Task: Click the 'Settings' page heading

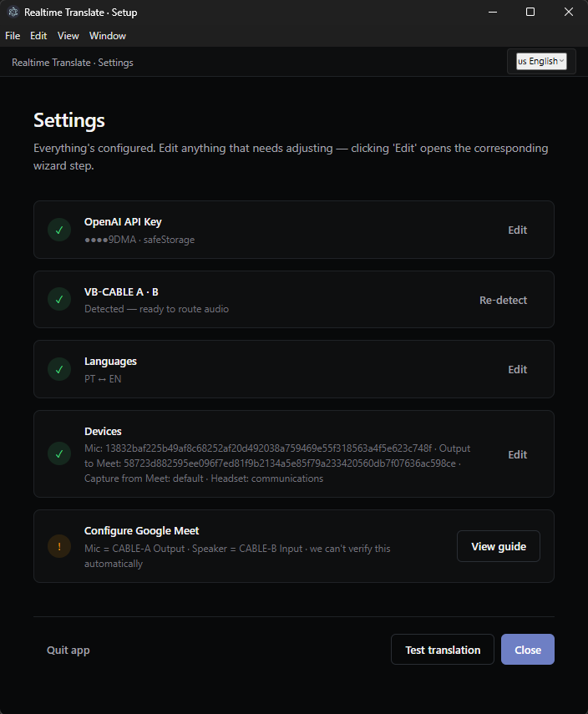Action: 69,120
